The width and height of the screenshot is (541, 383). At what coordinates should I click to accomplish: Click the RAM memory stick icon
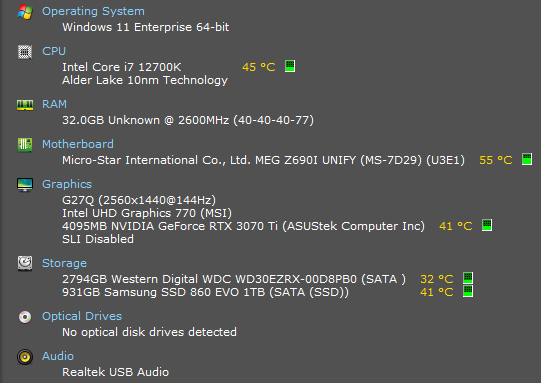pyautogui.click(x=25, y=105)
